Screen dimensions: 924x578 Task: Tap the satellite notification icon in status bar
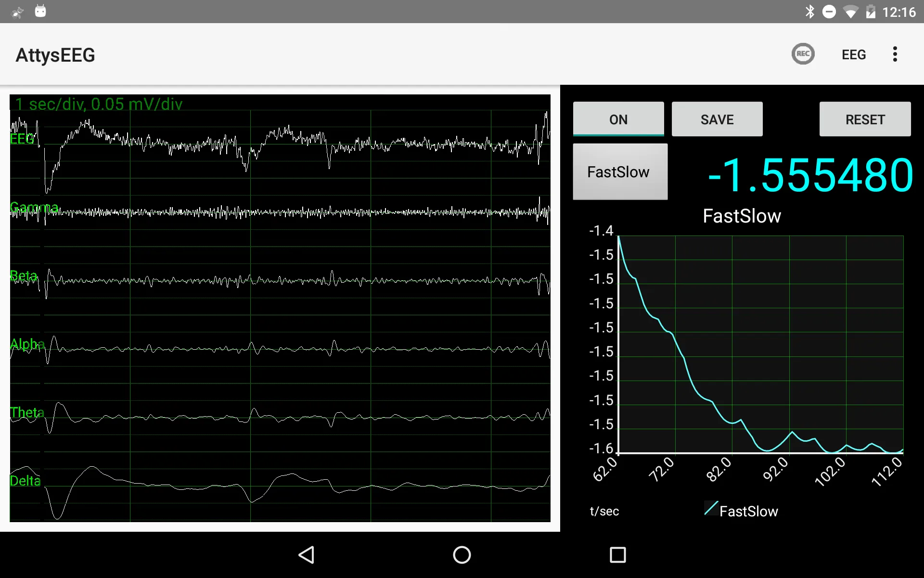(17, 12)
